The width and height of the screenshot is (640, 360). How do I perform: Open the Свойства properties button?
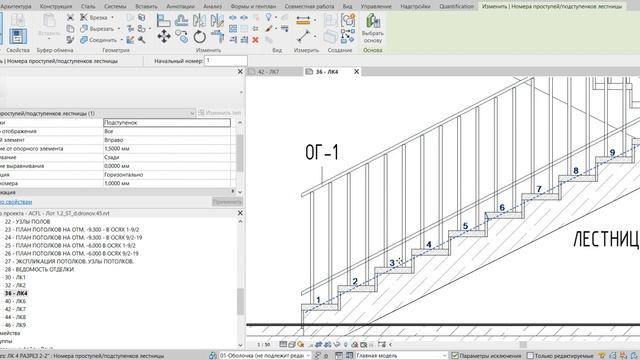(18, 37)
